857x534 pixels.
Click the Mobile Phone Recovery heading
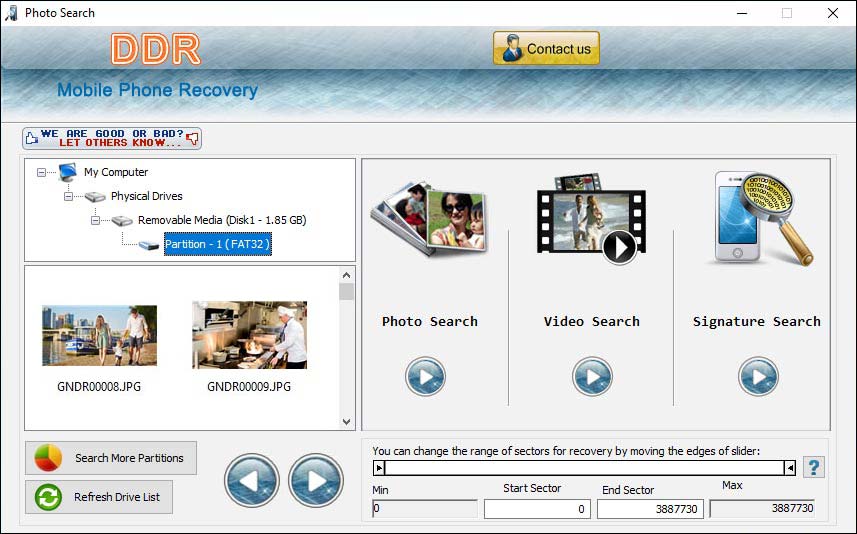pyautogui.click(x=157, y=90)
